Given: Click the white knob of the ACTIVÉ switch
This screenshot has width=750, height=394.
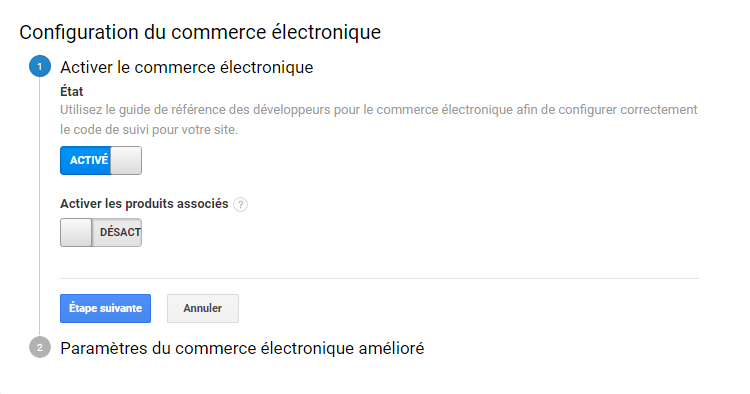Looking at the screenshot, I should (x=126, y=160).
